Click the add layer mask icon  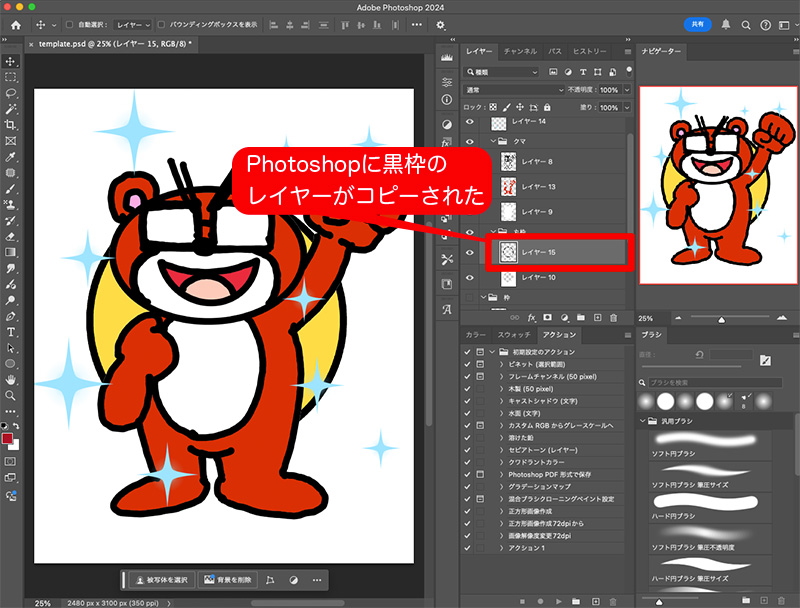[x=548, y=318]
